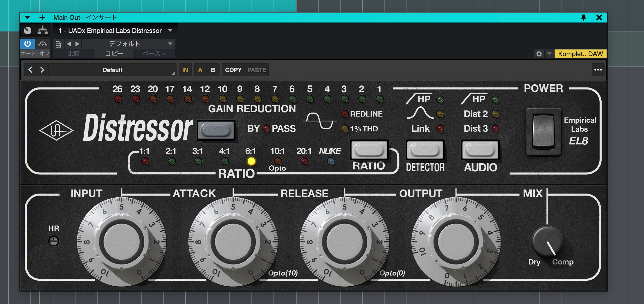Toggle the HR headroom screw
This screenshot has width=644, height=304.
[x=53, y=241]
